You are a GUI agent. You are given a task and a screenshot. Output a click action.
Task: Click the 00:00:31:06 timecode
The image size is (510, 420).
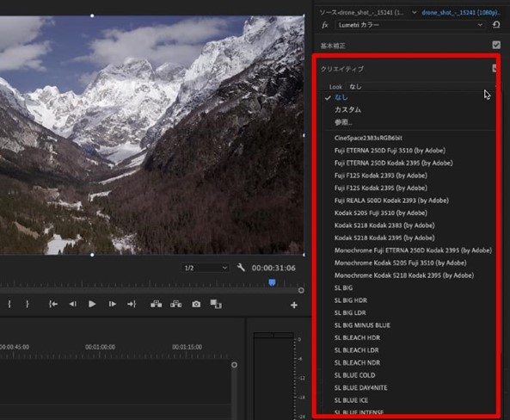pos(273,268)
